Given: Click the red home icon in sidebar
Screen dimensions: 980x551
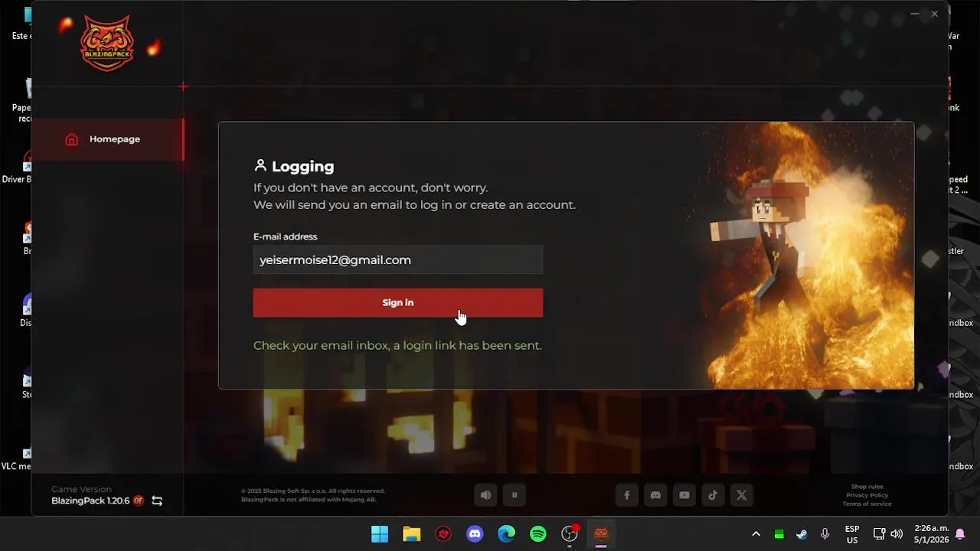Looking at the screenshot, I should click(72, 139).
